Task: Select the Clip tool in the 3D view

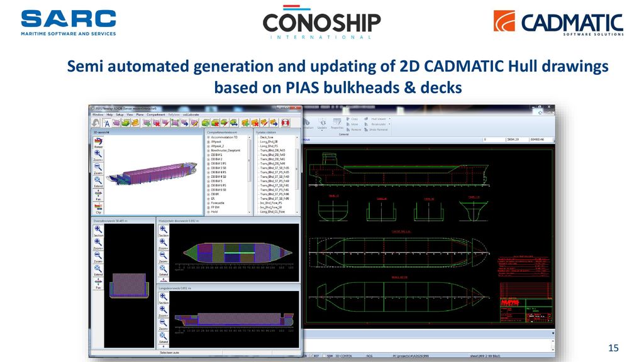Action: 98,208
